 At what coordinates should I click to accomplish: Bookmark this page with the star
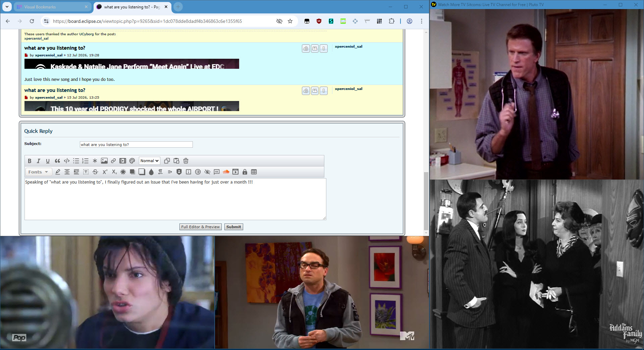290,21
